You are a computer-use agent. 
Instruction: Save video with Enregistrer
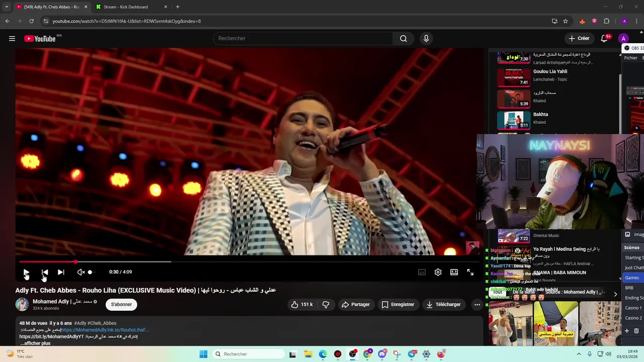tap(398, 304)
